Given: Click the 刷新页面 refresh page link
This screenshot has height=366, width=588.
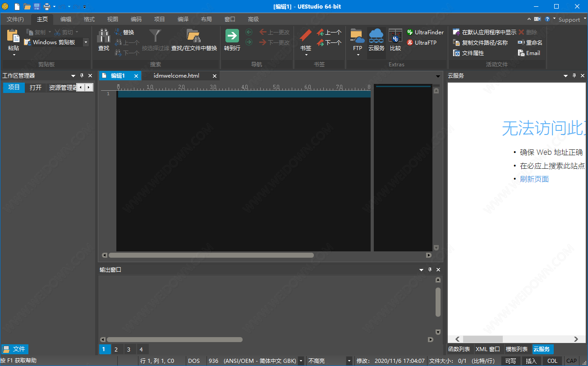Looking at the screenshot, I should tap(534, 179).
